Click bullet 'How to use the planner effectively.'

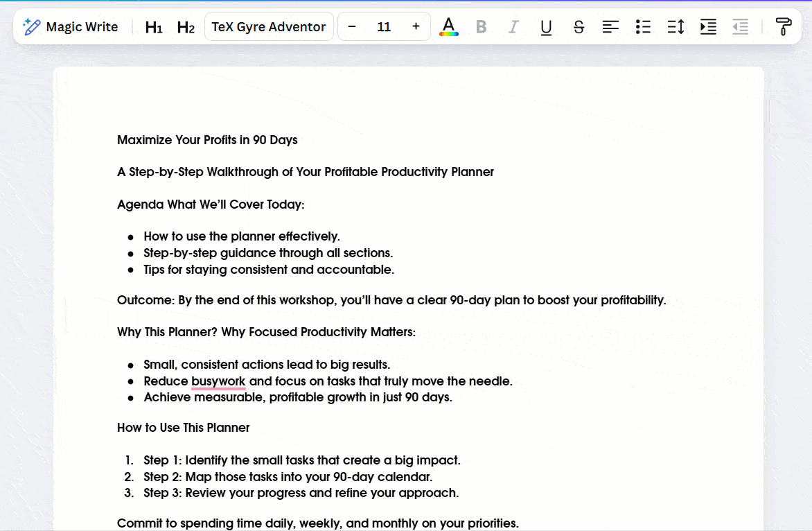click(x=242, y=237)
